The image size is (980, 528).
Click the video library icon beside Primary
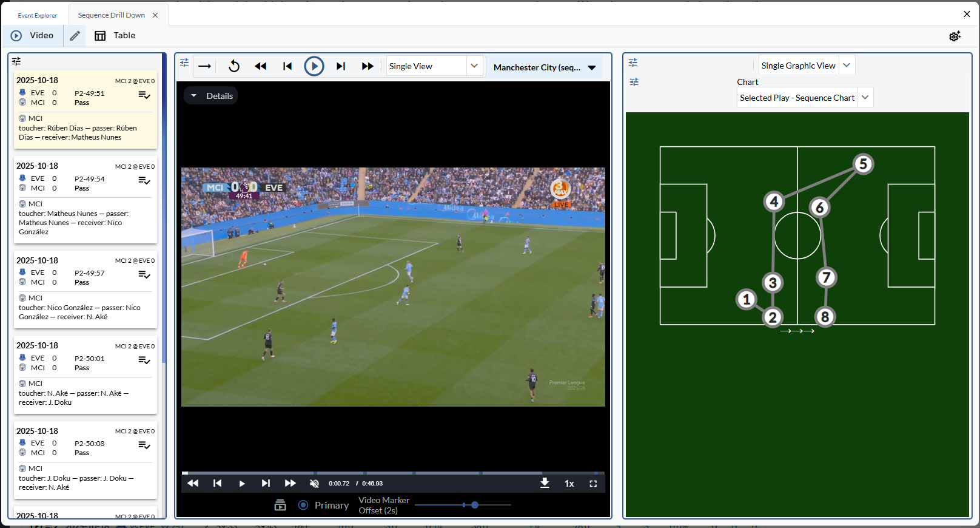coord(280,505)
